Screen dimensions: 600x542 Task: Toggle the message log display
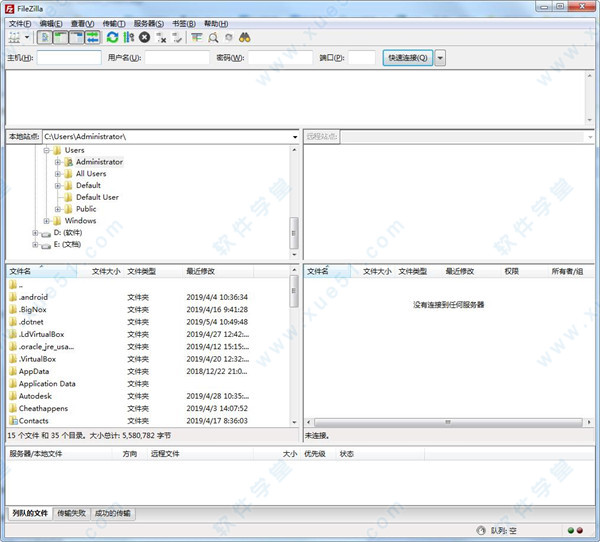45,38
